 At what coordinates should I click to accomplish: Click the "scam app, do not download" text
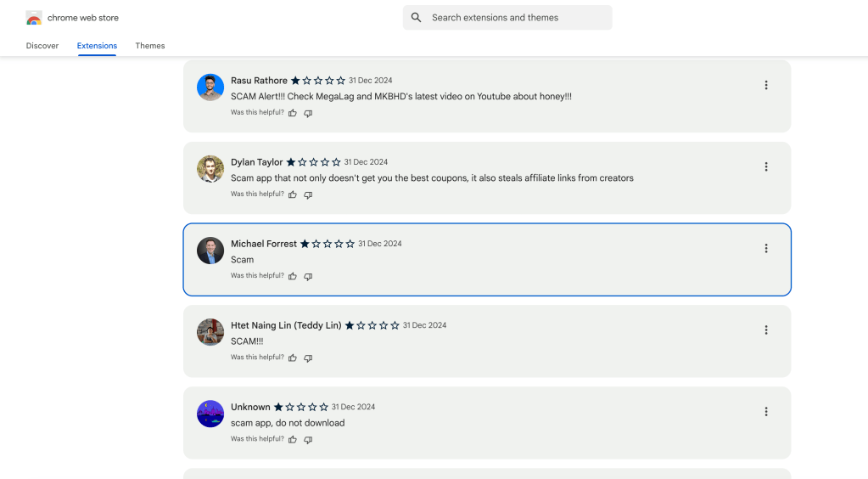tap(288, 423)
